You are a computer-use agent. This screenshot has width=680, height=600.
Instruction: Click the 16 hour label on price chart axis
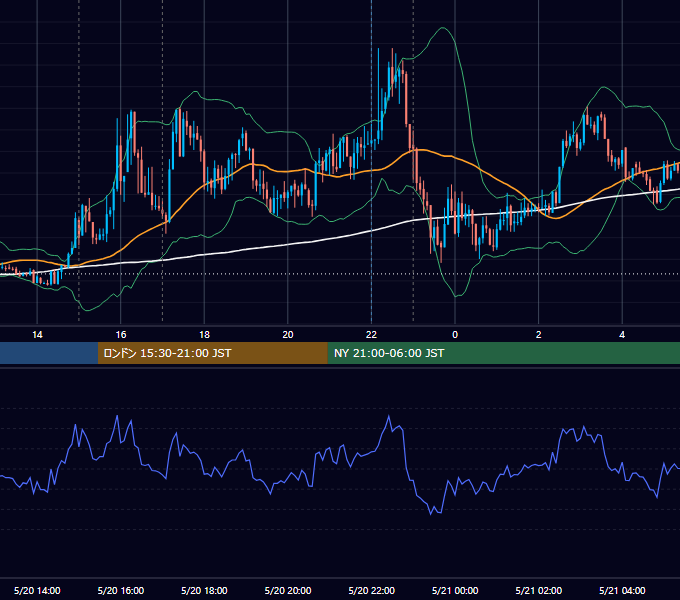pyautogui.click(x=121, y=335)
